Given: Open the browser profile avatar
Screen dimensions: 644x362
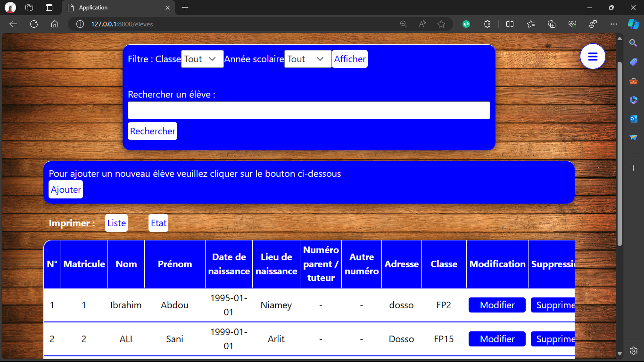Looking at the screenshot, I should [x=10, y=8].
